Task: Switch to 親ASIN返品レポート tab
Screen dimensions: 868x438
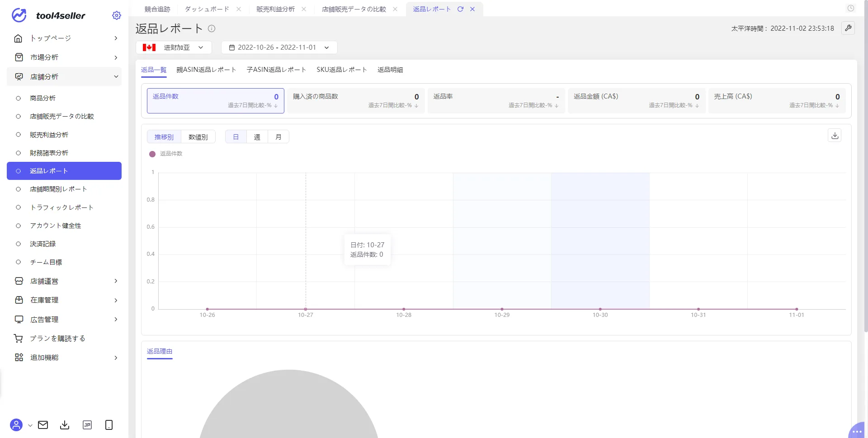Action: pos(206,70)
